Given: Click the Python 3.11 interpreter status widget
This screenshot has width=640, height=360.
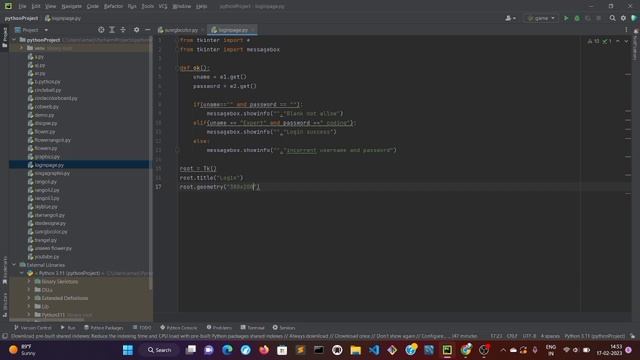Looking at the screenshot, I should click(595, 336).
